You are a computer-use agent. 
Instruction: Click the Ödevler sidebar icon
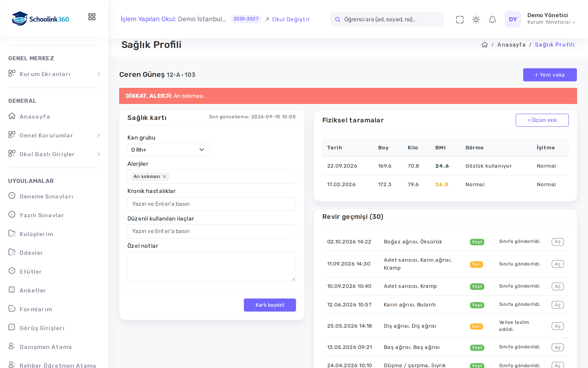point(12,252)
